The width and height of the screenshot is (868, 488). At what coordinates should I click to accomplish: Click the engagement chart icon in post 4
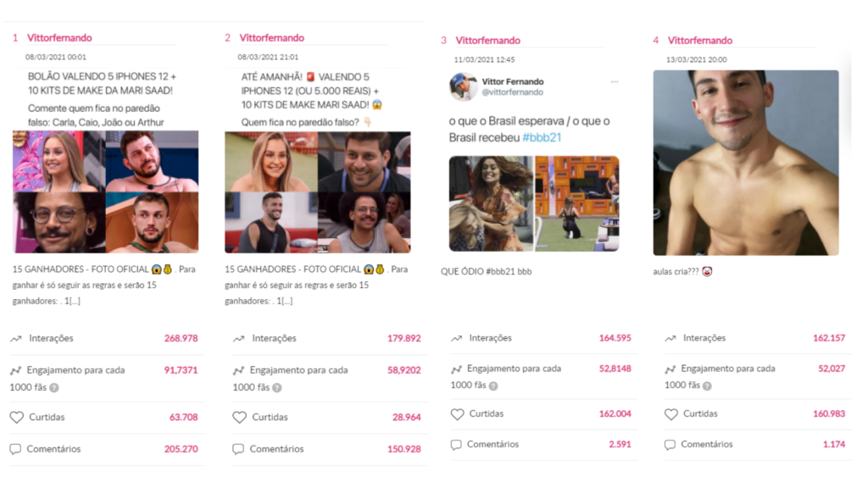pyautogui.click(x=670, y=369)
